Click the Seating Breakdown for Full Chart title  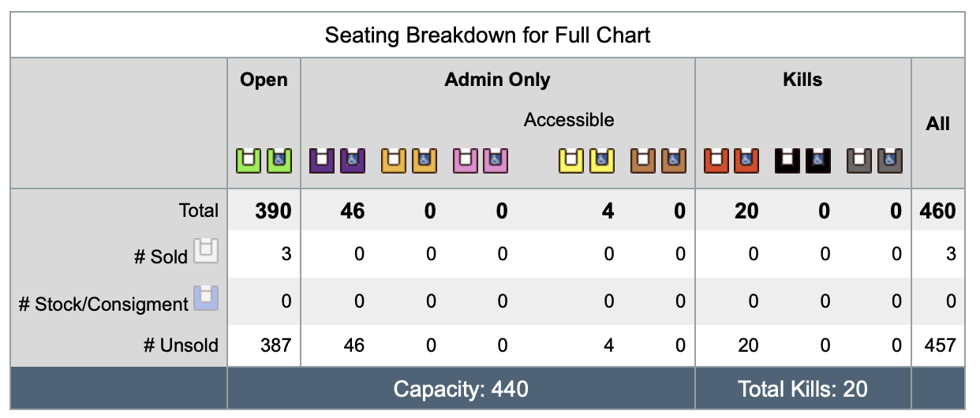pyautogui.click(x=488, y=35)
